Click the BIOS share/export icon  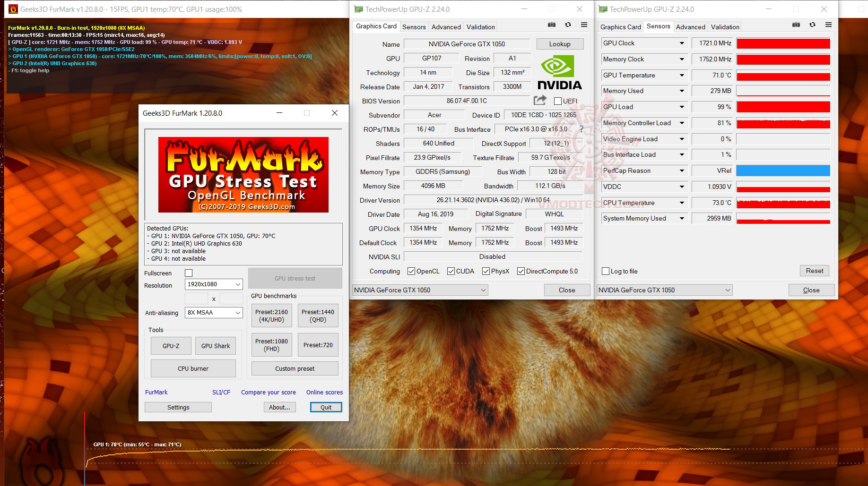coord(540,100)
